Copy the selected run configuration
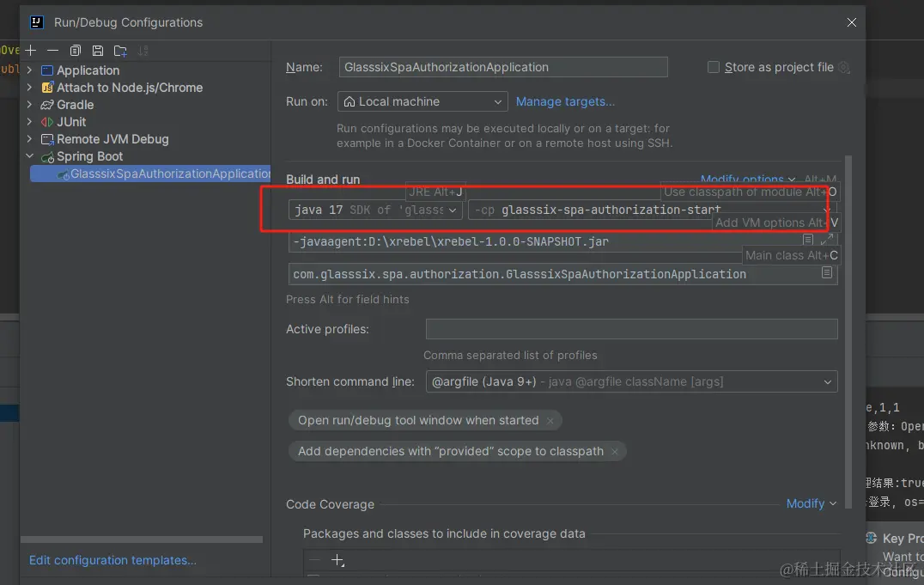Screen dimensions: 924x585 tap(76, 51)
